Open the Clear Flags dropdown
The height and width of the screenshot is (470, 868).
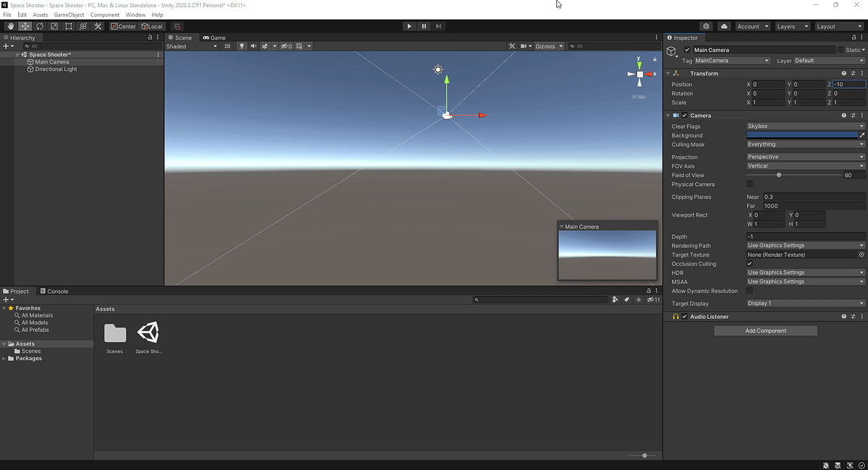tap(804, 126)
